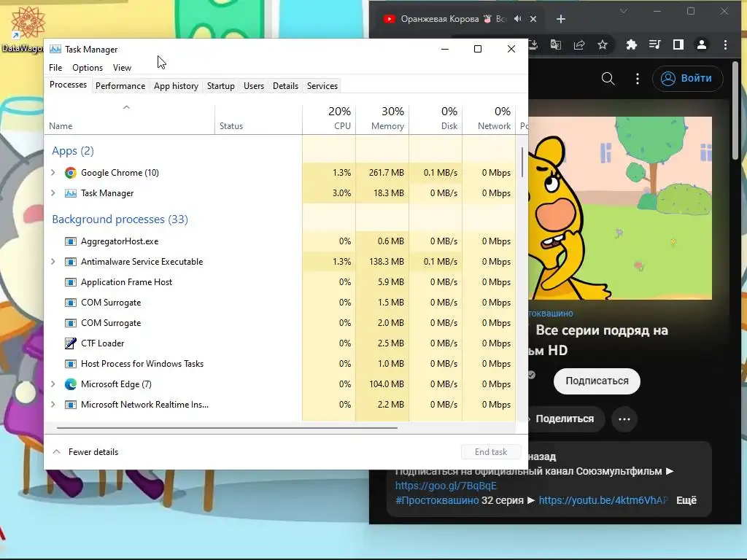Image resolution: width=747 pixels, height=560 pixels.
Task: Click the #Простоквашино hashtag in the description
Action: tap(437, 500)
